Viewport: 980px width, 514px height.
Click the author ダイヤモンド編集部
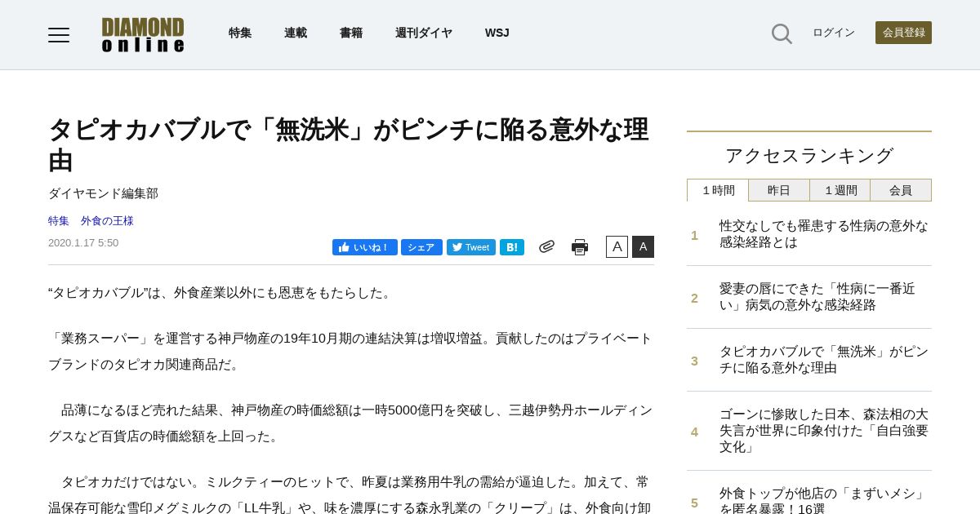(103, 193)
